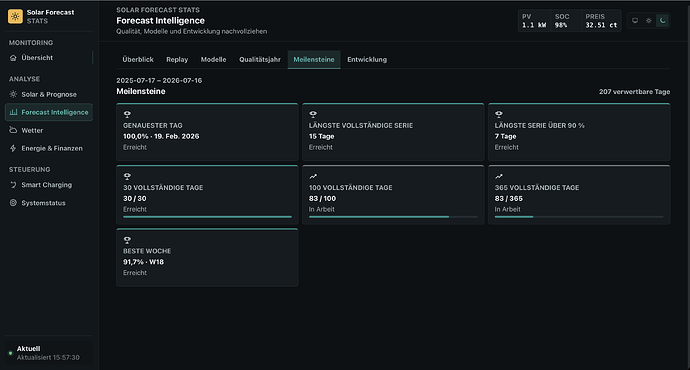The image size is (690, 370).
Task: Click the Systemstatus icon in sidebar
Action: coord(13,203)
